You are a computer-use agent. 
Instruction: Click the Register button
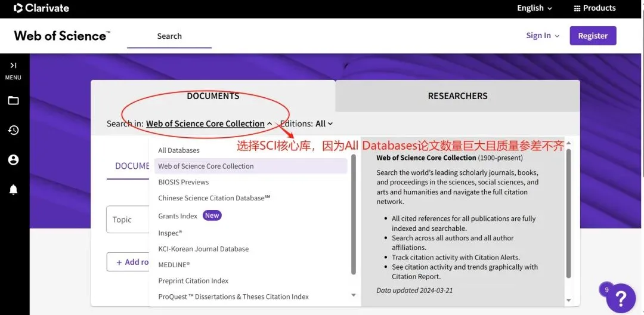click(x=593, y=36)
